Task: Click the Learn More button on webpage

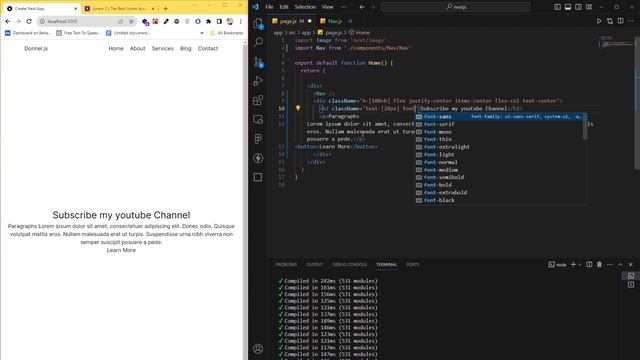Action: (121, 250)
